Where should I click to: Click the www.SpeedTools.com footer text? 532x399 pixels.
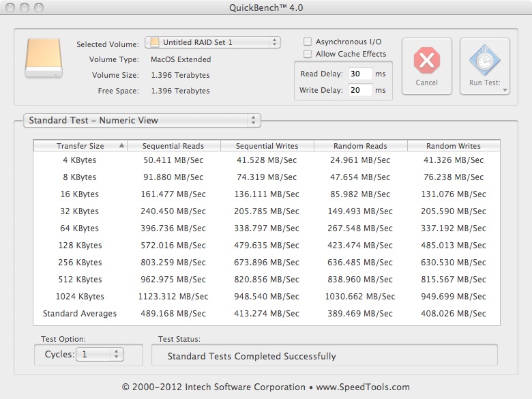pyautogui.click(x=363, y=387)
